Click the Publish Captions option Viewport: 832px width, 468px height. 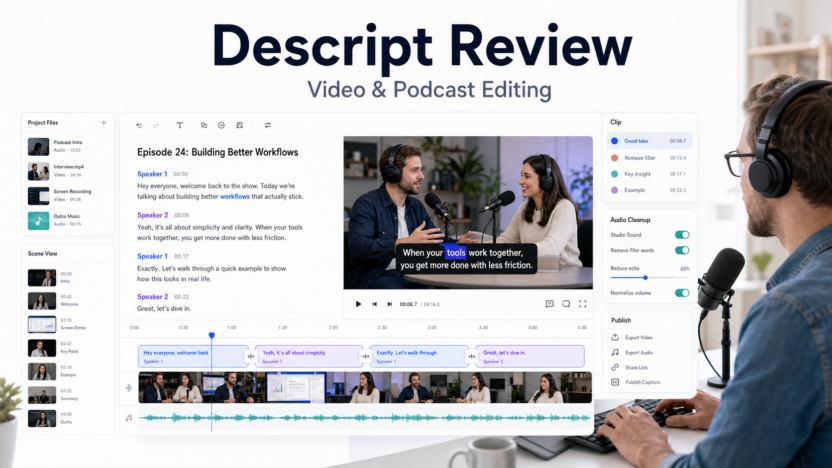[643, 382]
